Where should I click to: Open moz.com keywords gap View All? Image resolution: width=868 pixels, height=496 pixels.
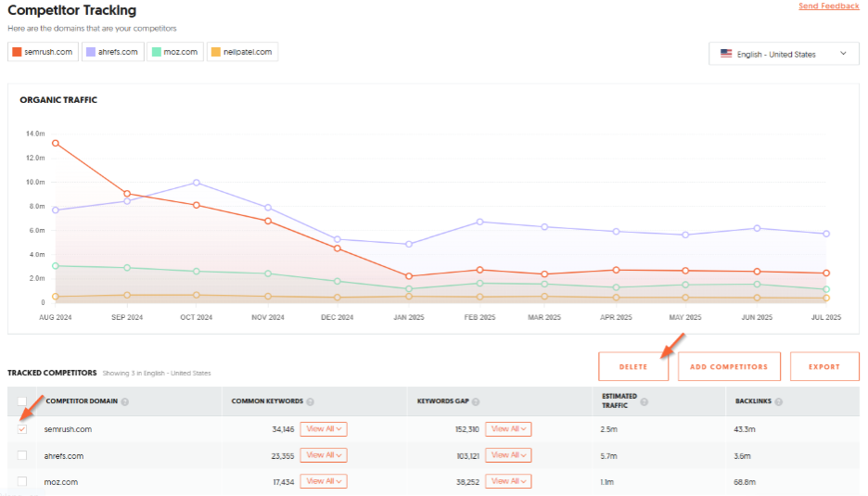tap(508, 481)
